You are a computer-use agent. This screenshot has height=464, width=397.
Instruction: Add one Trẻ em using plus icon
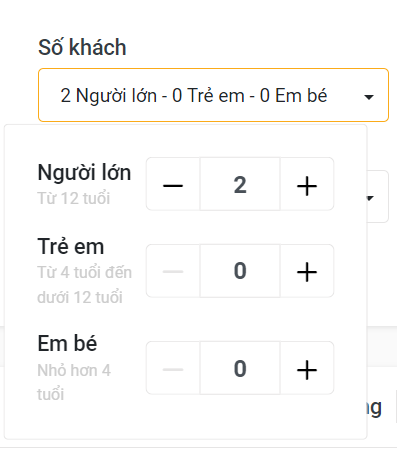point(307,271)
